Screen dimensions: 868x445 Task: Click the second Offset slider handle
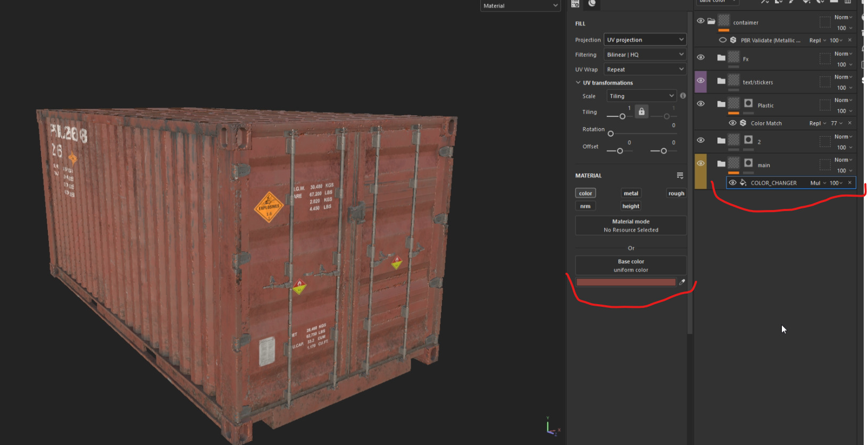[x=663, y=151]
